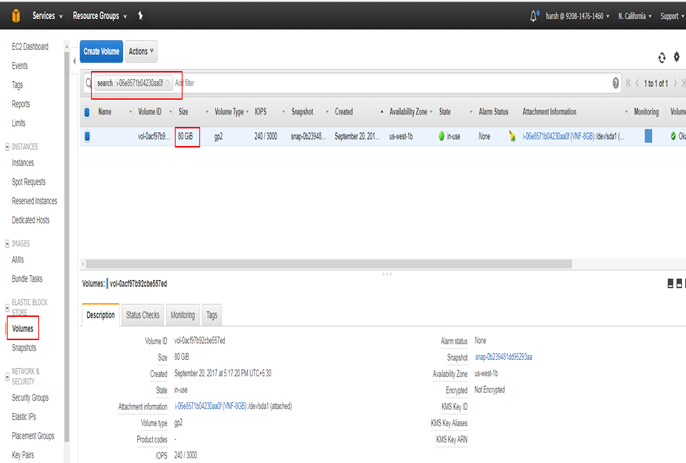The image size is (686, 463).
Task: Click the in-use green state indicator
Action: [x=441, y=136]
